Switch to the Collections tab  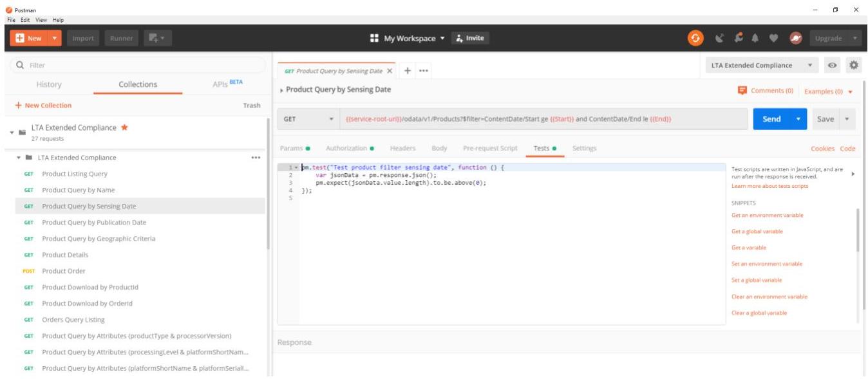point(138,84)
